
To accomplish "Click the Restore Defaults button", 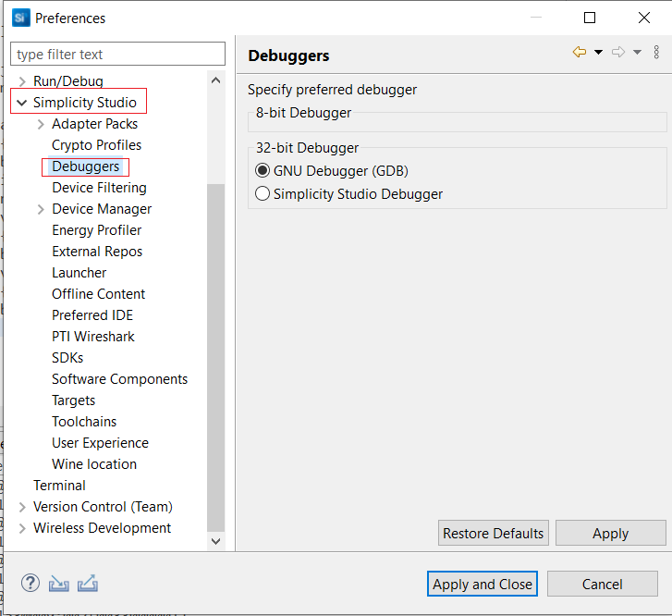I will click(493, 534).
